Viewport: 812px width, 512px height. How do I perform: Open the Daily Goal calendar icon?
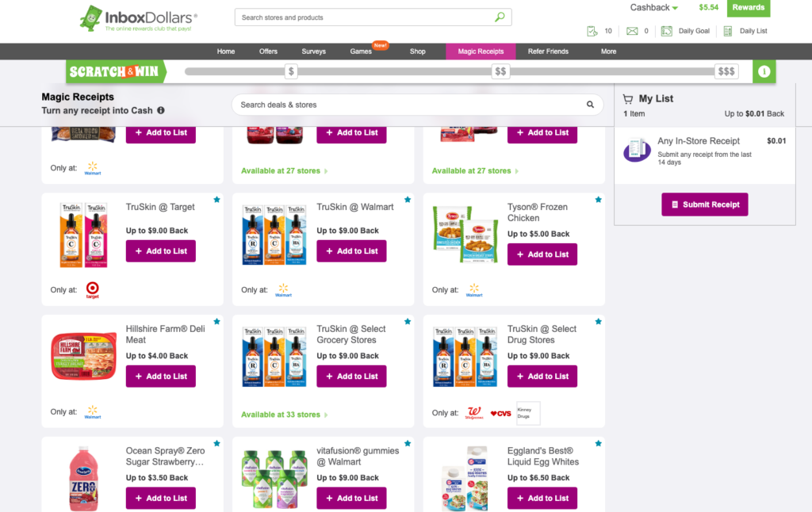[x=665, y=32]
